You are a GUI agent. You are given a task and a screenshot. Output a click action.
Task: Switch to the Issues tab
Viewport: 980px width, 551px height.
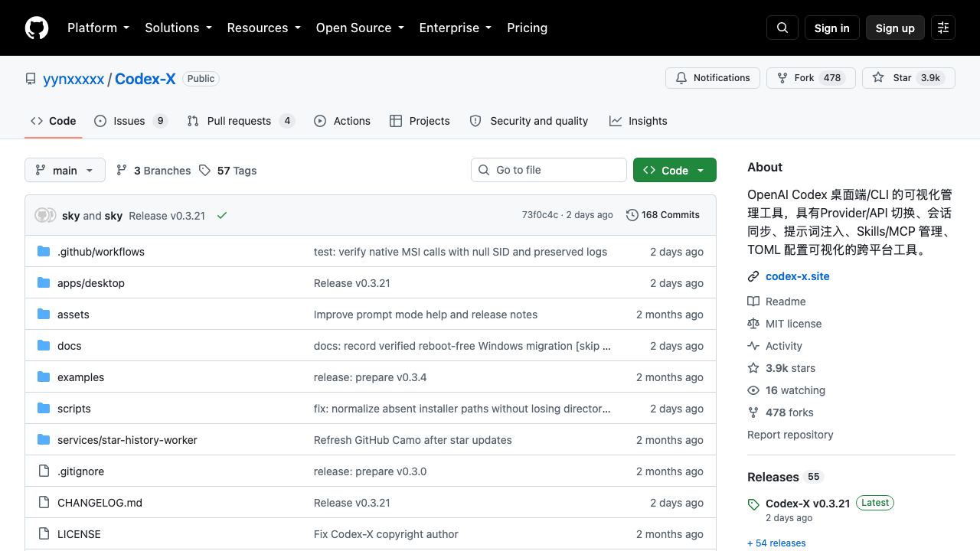[131, 121]
